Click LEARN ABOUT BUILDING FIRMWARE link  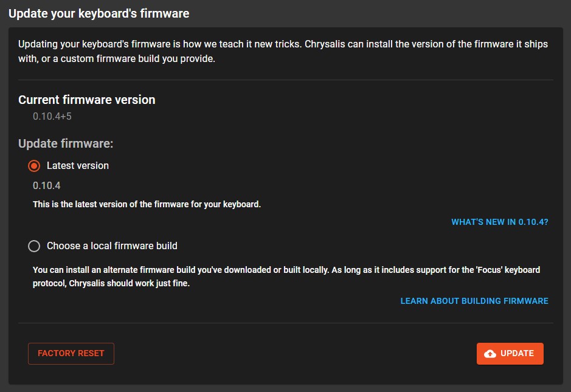[x=474, y=301]
